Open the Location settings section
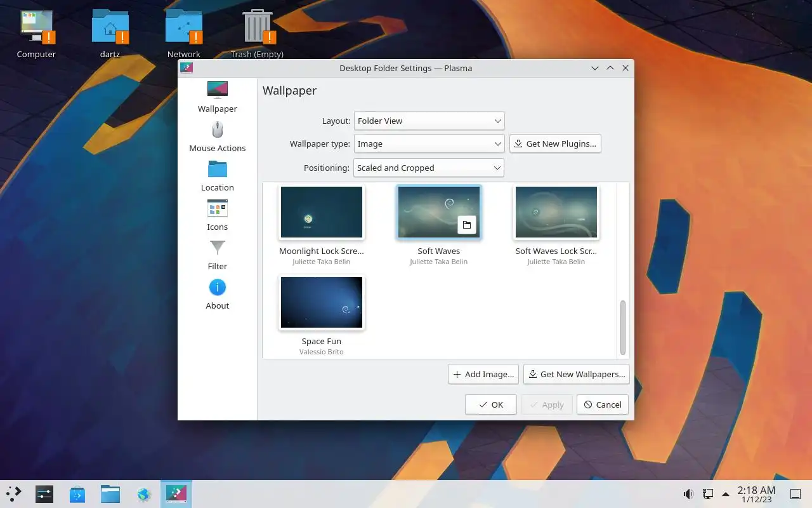This screenshot has height=508, width=812. coord(217,176)
